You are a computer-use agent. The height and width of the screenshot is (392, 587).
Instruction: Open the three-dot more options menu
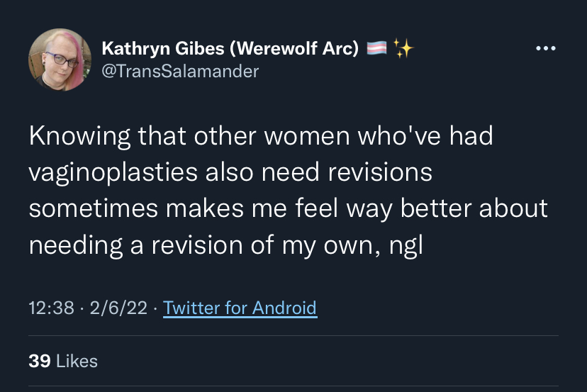pyautogui.click(x=546, y=48)
